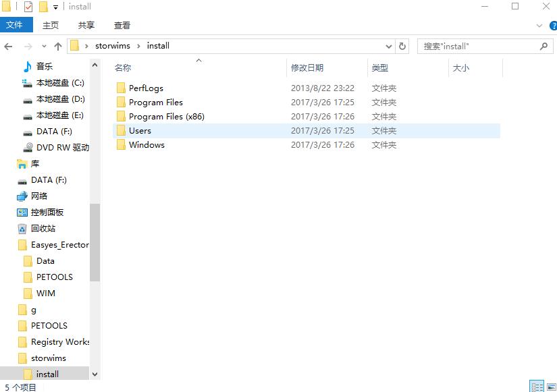Activate the Details view toggle in status bar
This screenshot has height=392, width=557.
point(537,386)
